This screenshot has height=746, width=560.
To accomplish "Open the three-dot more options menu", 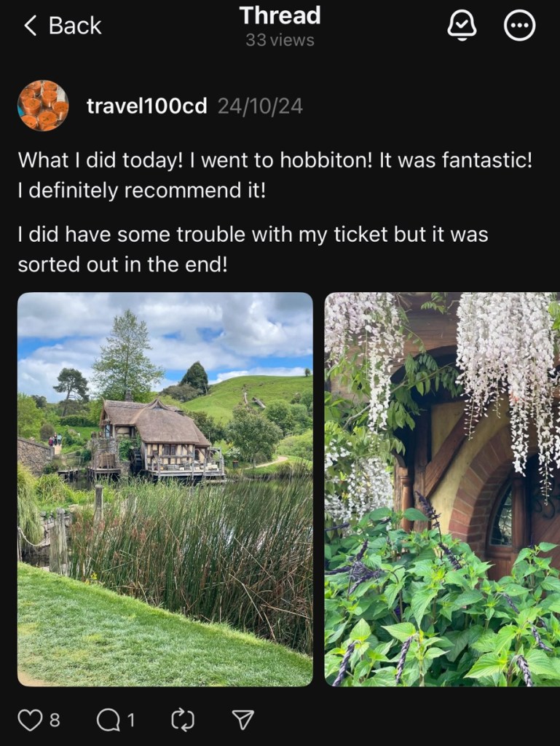I will click(x=520, y=25).
